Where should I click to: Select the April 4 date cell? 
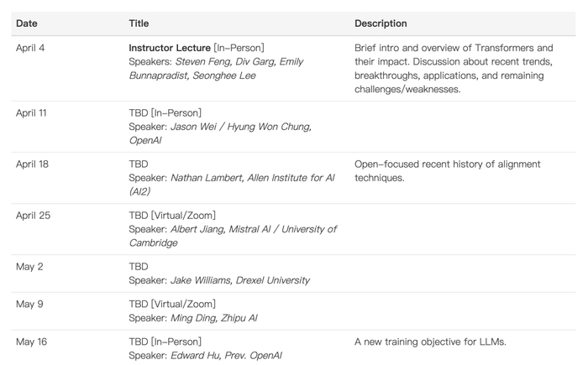(x=30, y=48)
